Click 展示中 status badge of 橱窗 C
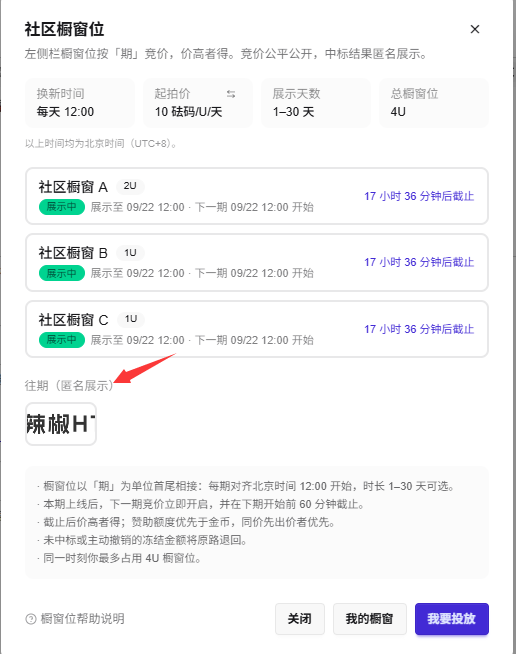516x654 pixels. [x=62, y=340]
